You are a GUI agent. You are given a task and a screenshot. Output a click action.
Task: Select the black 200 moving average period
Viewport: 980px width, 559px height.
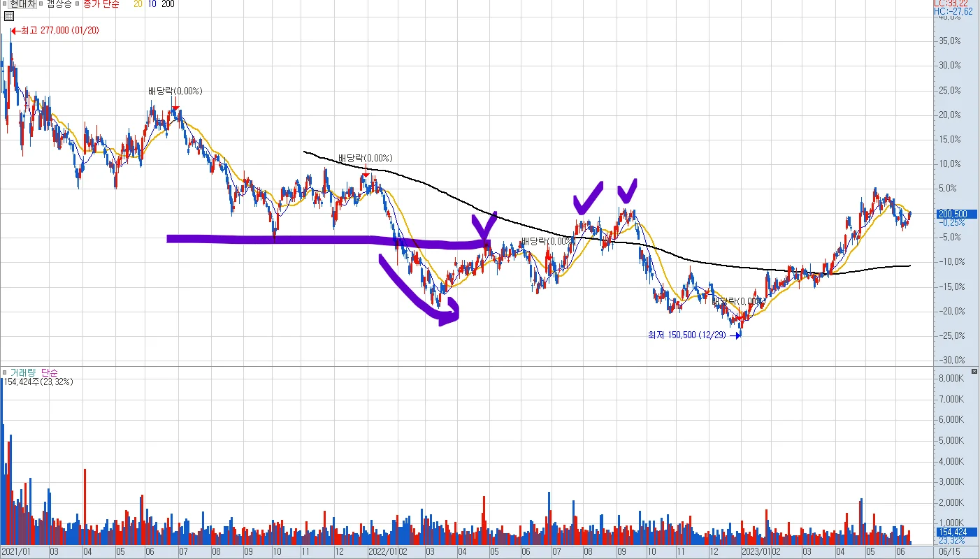tap(168, 4)
